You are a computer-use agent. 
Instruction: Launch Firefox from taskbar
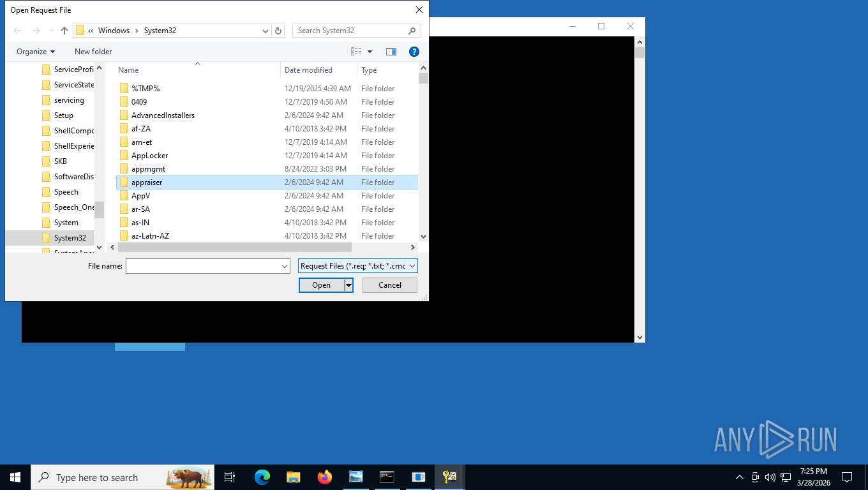pyautogui.click(x=325, y=477)
